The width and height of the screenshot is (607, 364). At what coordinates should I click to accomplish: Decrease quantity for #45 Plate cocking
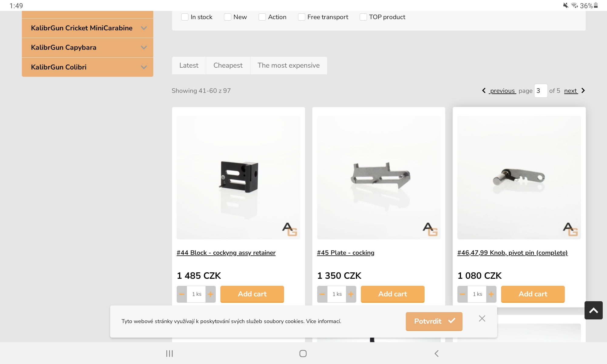pyautogui.click(x=322, y=294)
